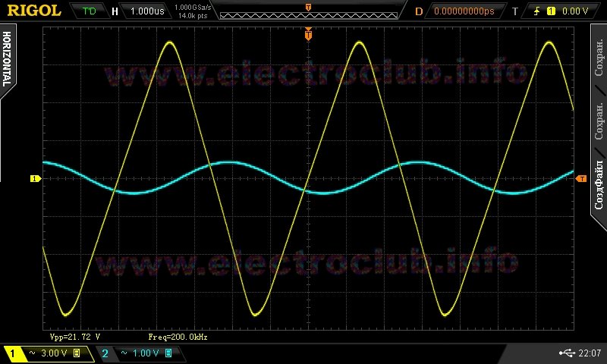Viewport: 607px width, 364px height.
Task: Click the rising edge trigger icon
Action: pyautogui.click(x=536, y=11)
